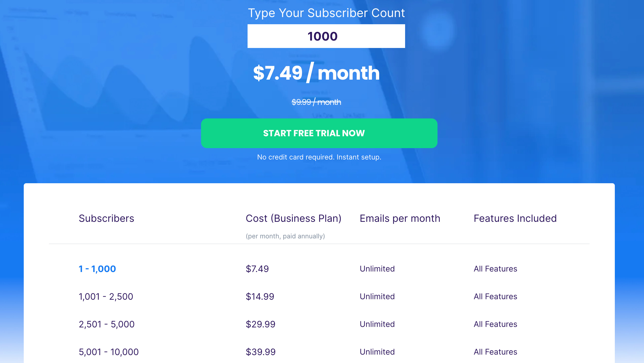Screen dimensions: 644x363
Task: Click the $39.99 cost cell
Action: coord(261,352)
